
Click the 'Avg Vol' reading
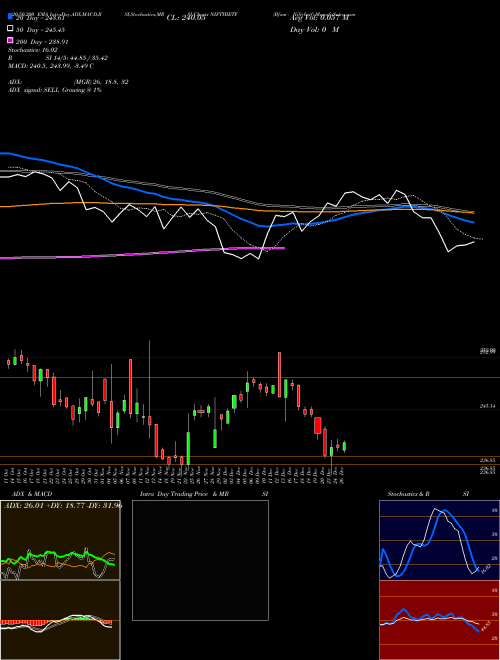(319, 18)
